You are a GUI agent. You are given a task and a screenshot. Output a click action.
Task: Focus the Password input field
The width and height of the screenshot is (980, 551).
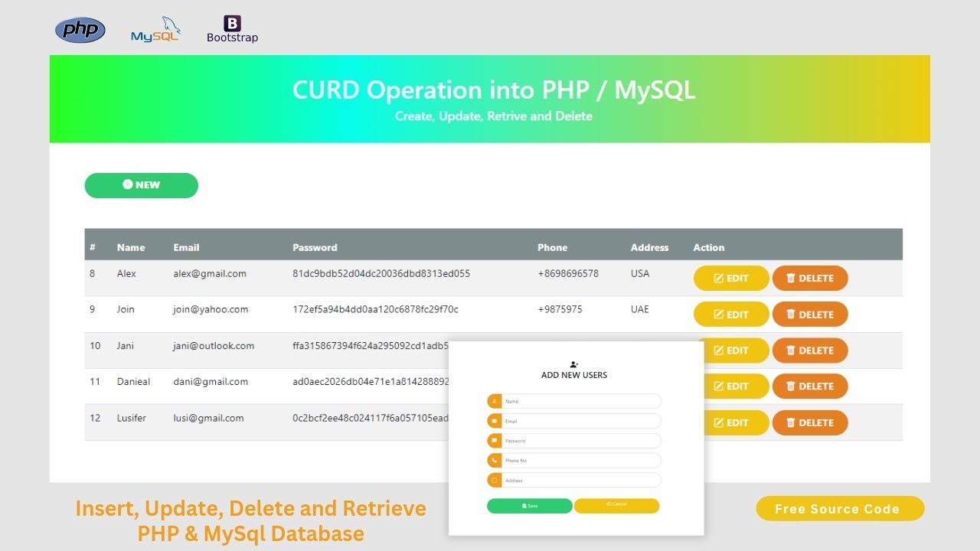(x=581, y=441)
